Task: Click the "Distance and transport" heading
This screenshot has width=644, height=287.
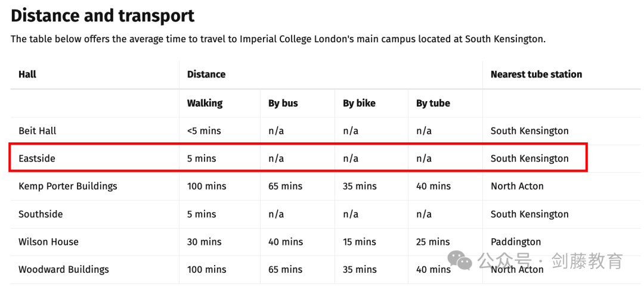Action: pos(103,16)
